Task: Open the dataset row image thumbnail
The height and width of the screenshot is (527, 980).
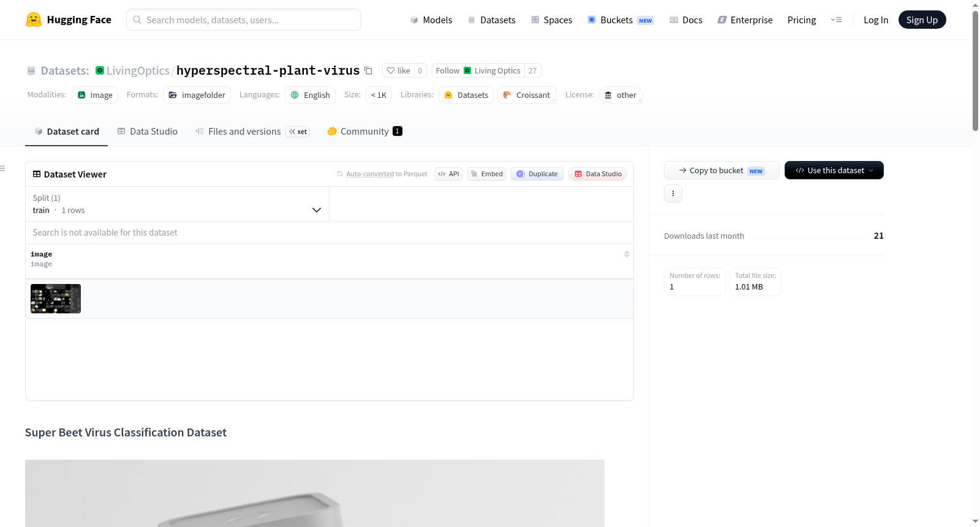Action: (56, 299)
